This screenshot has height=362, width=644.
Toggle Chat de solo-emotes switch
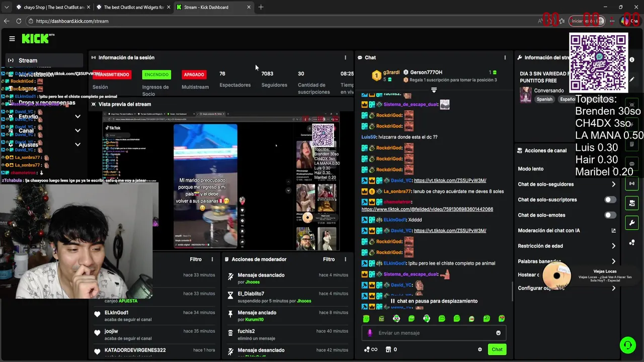(x=610, y=215)
